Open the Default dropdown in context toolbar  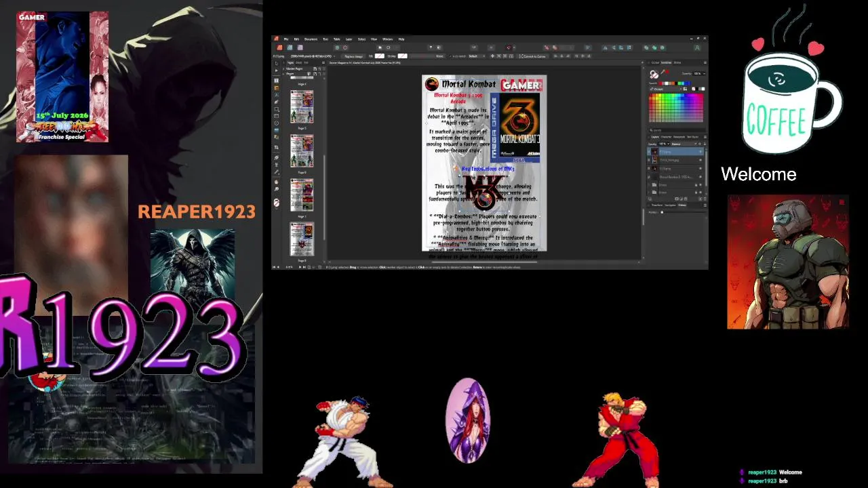477,56
